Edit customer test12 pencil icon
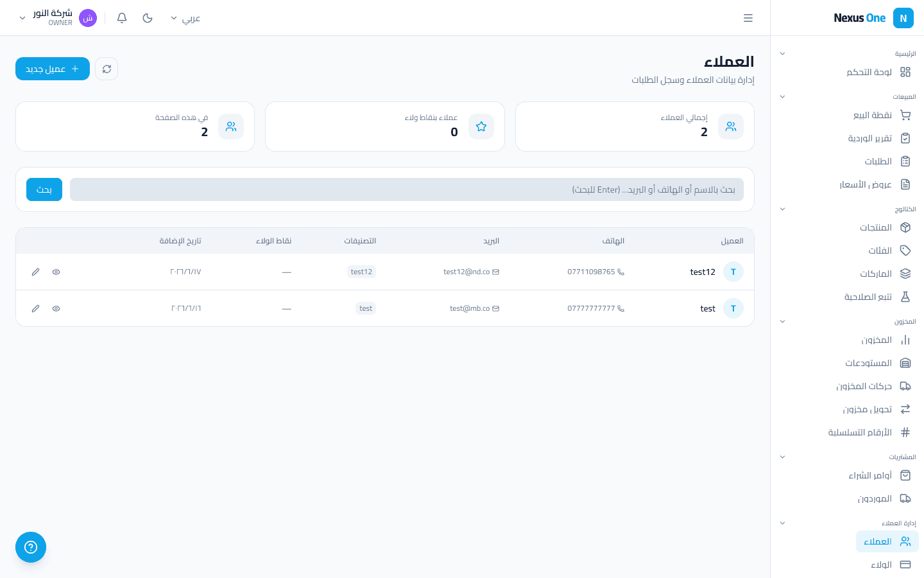The width and height of the screenshot is (924, 578). pyautogui.click(x=36, y=272)
